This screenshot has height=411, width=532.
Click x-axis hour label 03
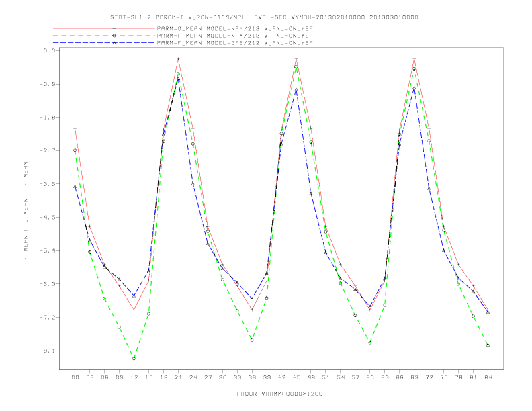[89, 377]
